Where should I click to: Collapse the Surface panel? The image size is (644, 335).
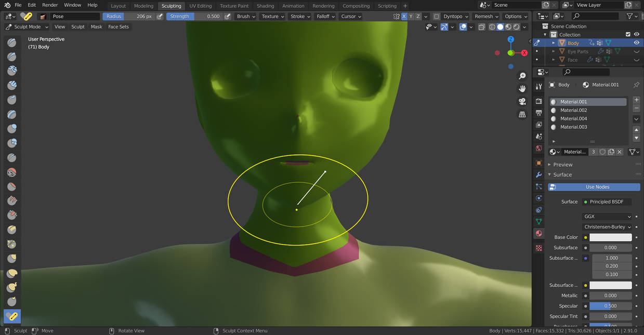[x=562, y=175]
